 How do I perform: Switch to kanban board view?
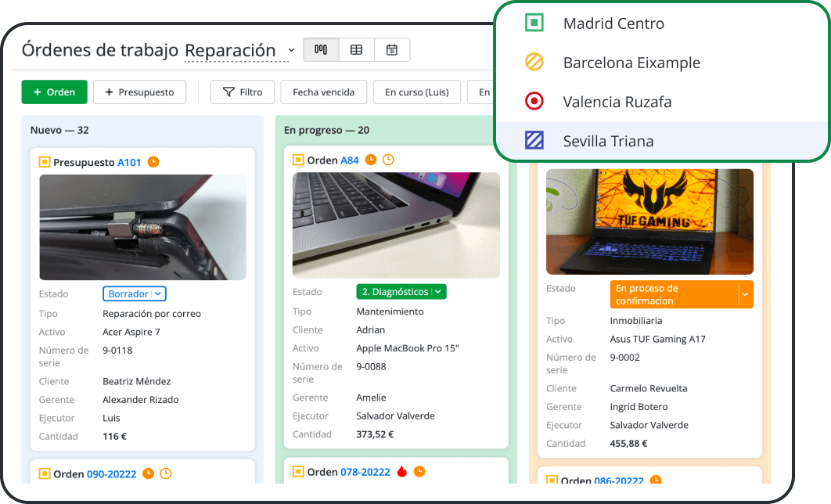point(321,50)
